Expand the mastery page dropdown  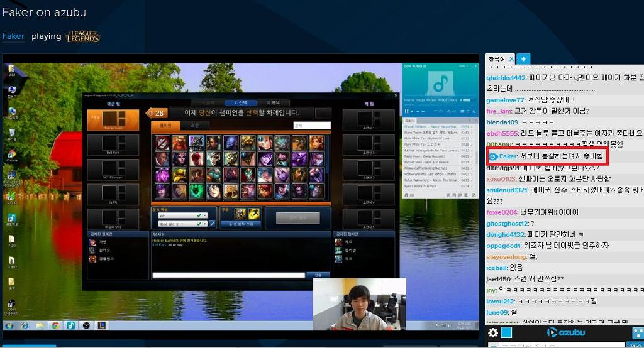tap(182, 224)
